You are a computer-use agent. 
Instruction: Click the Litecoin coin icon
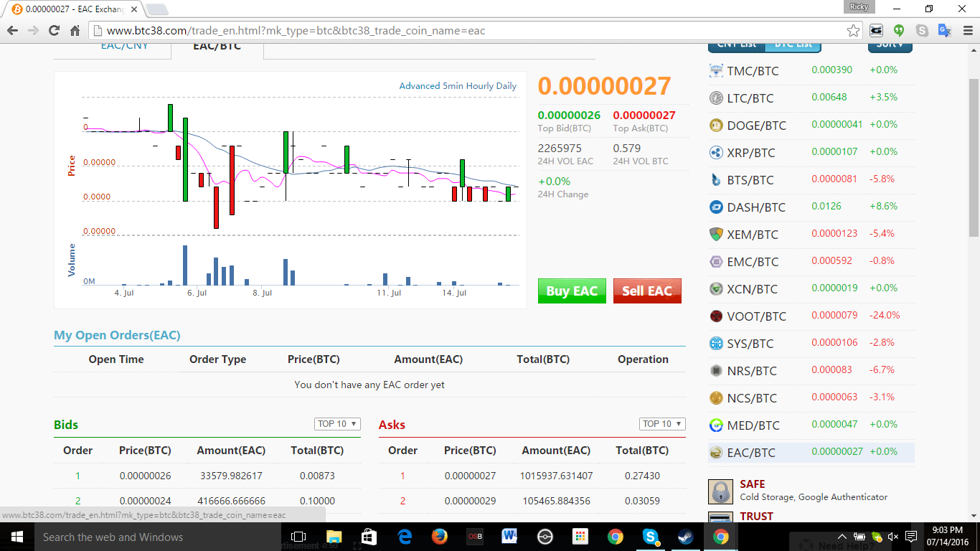click(715, 98)
